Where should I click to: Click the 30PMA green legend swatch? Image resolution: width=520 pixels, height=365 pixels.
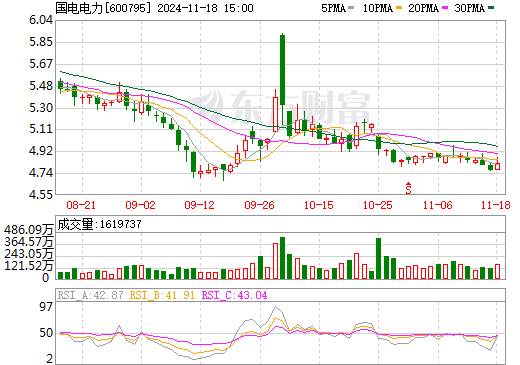pos(491,8)
